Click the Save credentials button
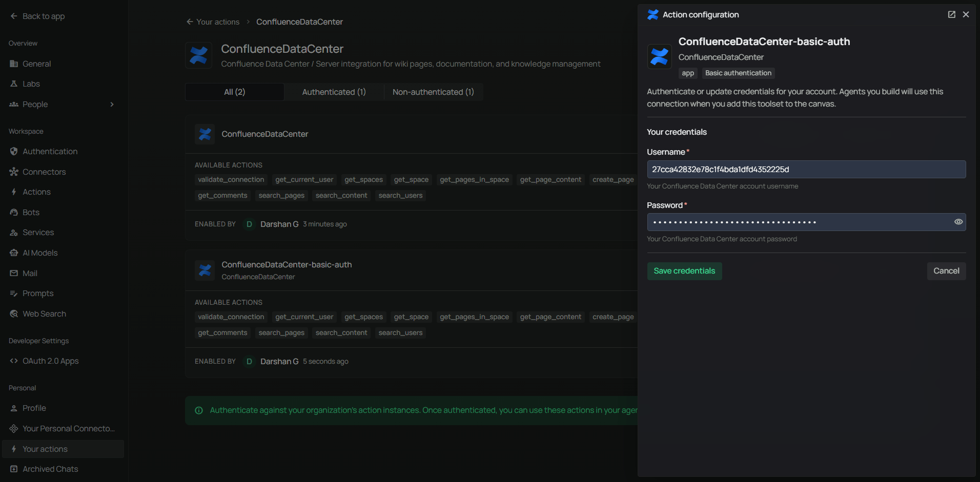Screen dimensions: 980x482 coord(684,271)
